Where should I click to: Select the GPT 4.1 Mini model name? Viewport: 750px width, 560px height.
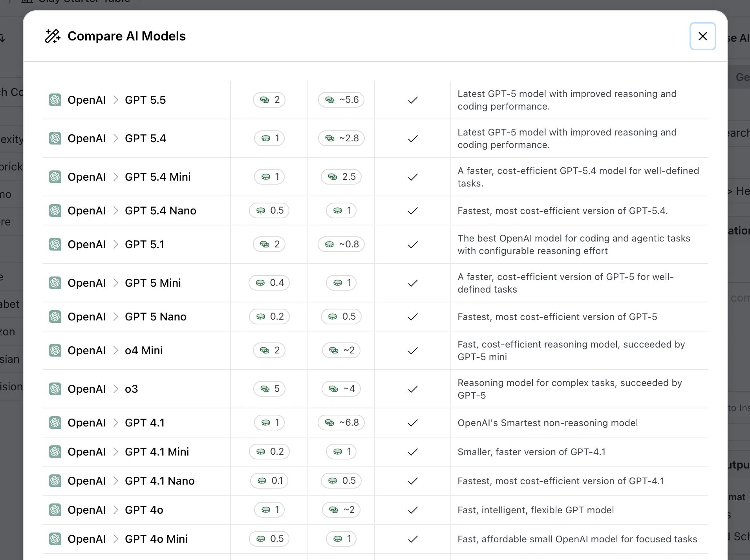pyautogui.click(x=157, y=452)
